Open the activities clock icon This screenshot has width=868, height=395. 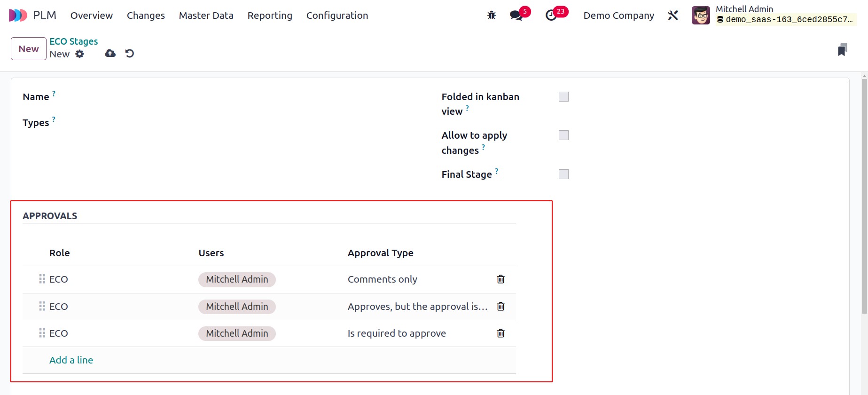pos(551,16)
